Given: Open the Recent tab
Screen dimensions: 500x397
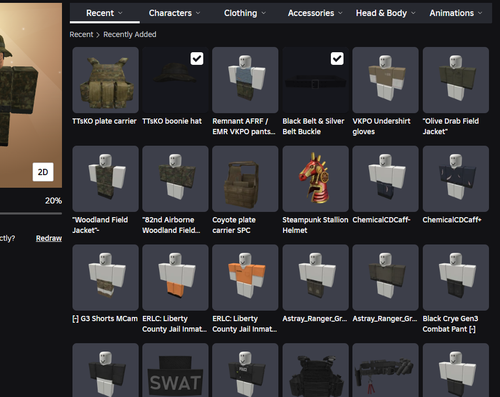Looking at the screenshot, I should (105, 13).
